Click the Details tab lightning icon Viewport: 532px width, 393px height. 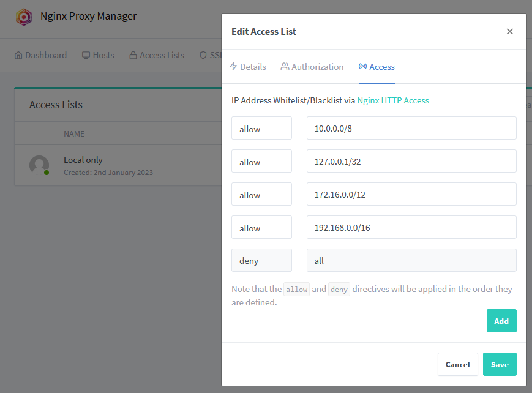tap(233, 66)
